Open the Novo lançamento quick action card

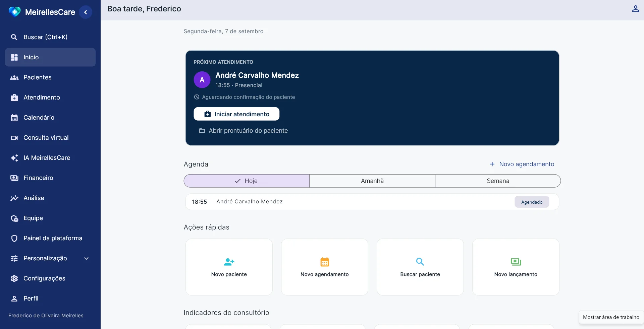pos(516,267)
